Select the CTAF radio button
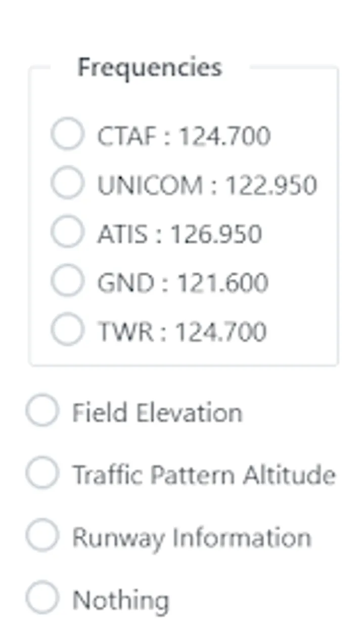The image size is (364, 639). tap(67, 134)
